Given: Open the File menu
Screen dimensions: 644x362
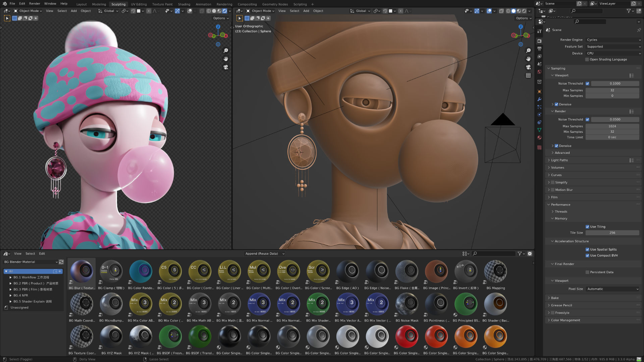Looking at the screenshot, I should pos(12,3).
